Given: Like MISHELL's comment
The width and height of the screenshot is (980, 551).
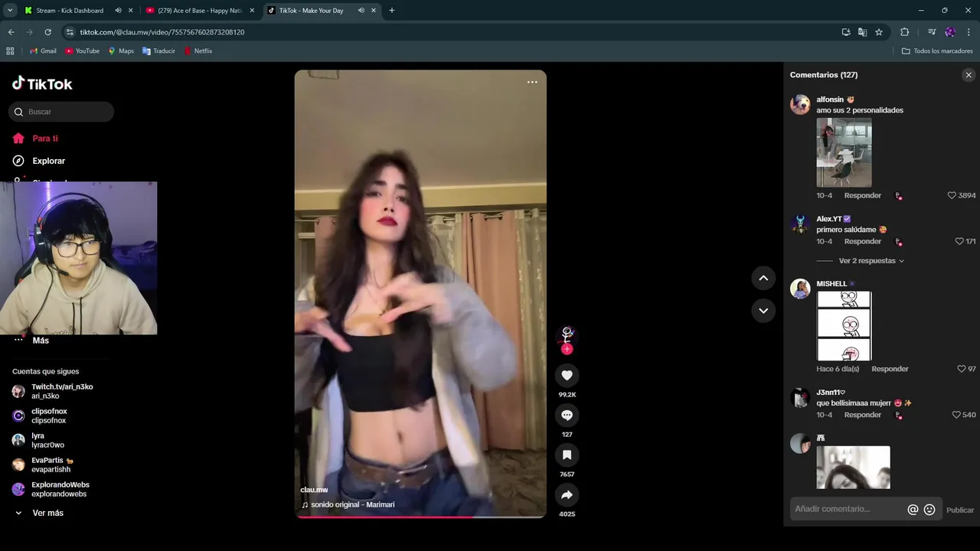Looking at the screenshot, I should pos(962,369).
